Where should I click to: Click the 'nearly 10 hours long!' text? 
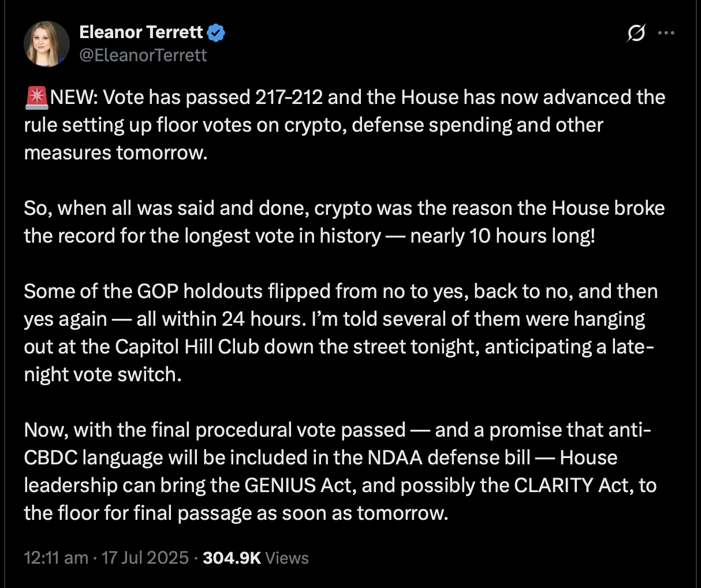tap(502, 236)
